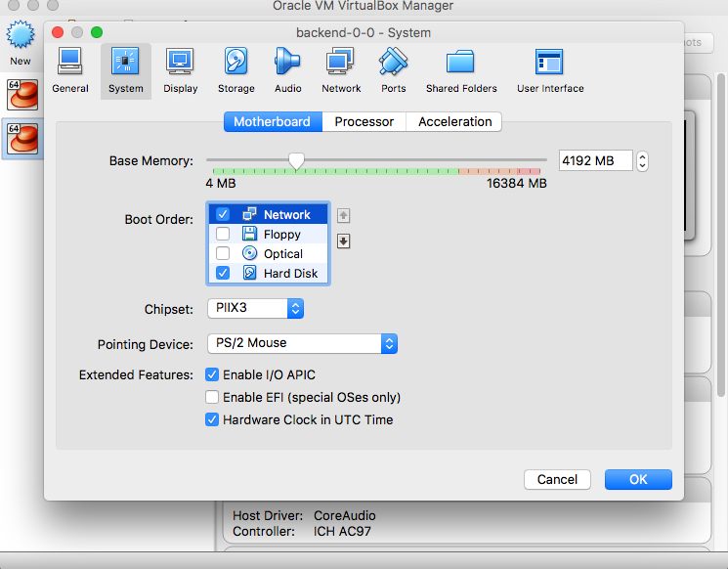Click the Cancel button
Image resolution: width=728 pixels, height=569 pixels.
[x=557, y=479]
